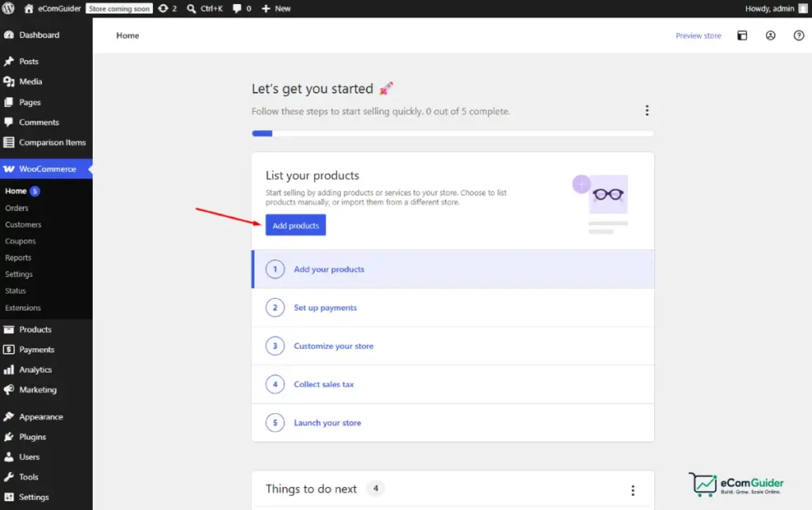
Task: Click the WordPress logo in admin bar
Action: tap(8, 8)
